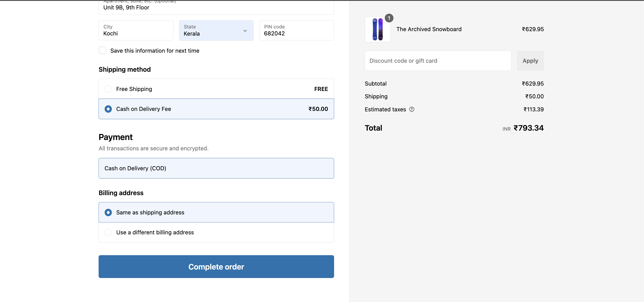Choose Same as shipping address option
The width and height of the screenshot is (644, 302).
point(108,213)
